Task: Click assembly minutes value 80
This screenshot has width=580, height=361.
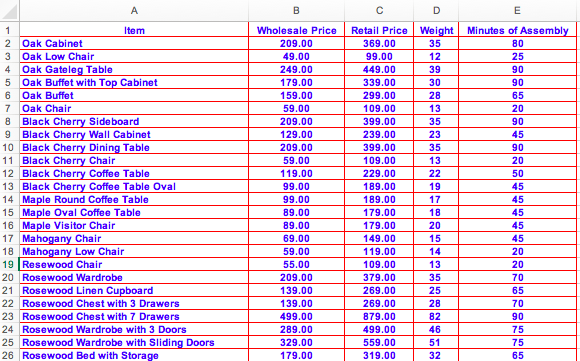Action: [x=517, y=43]
